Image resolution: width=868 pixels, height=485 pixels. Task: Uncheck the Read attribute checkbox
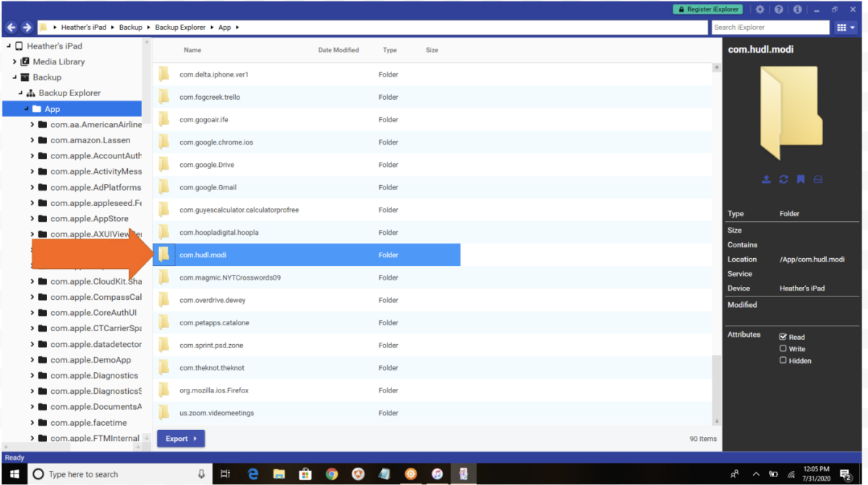[x=782, y=336]
